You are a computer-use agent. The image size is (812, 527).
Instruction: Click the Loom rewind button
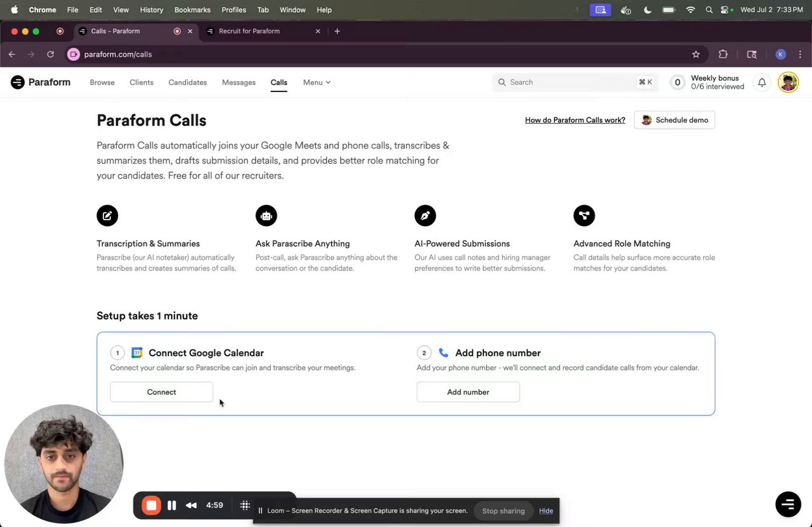191,505
